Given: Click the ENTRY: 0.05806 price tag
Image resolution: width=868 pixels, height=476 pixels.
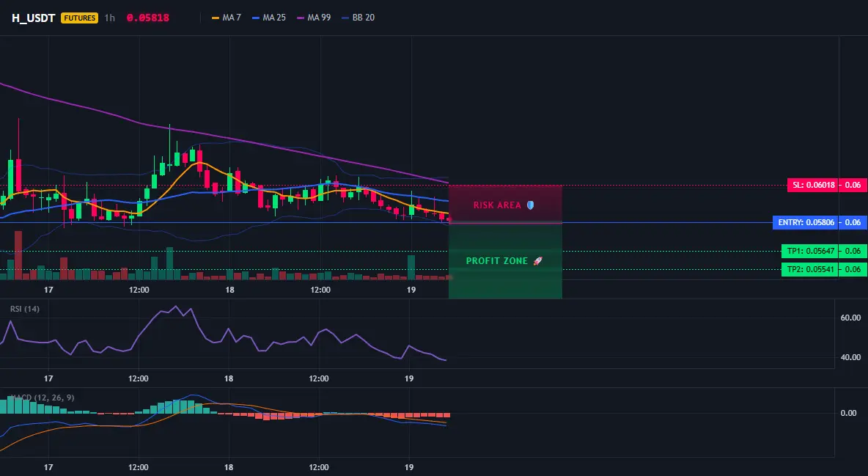Looking at the screenshot, I should click(x=806, y=223).
